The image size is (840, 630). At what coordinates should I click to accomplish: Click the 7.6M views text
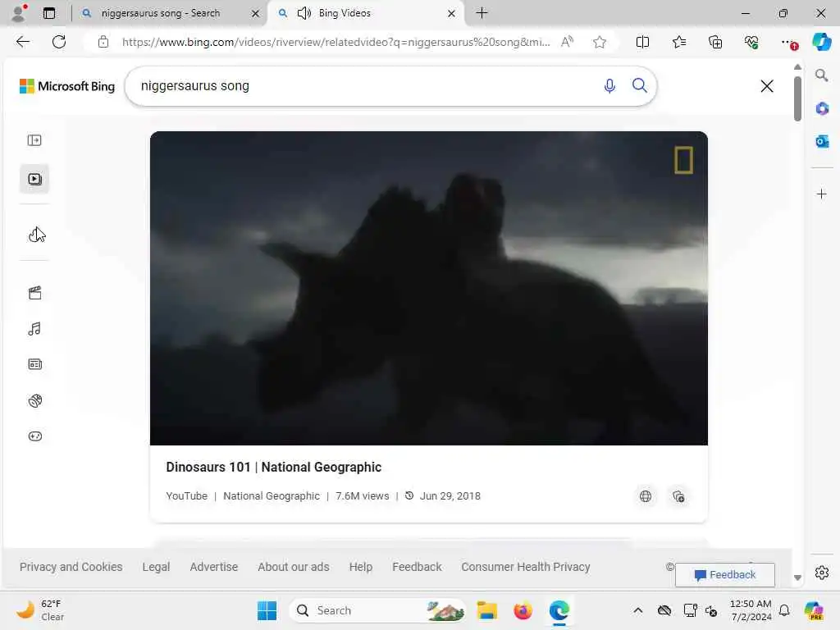pyautogui.click(x=362, y=496)
